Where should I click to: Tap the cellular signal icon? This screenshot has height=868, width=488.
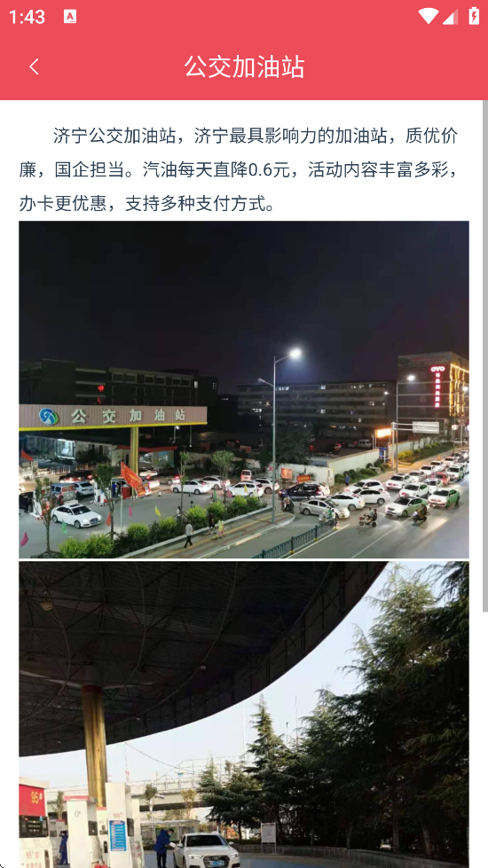451,17
